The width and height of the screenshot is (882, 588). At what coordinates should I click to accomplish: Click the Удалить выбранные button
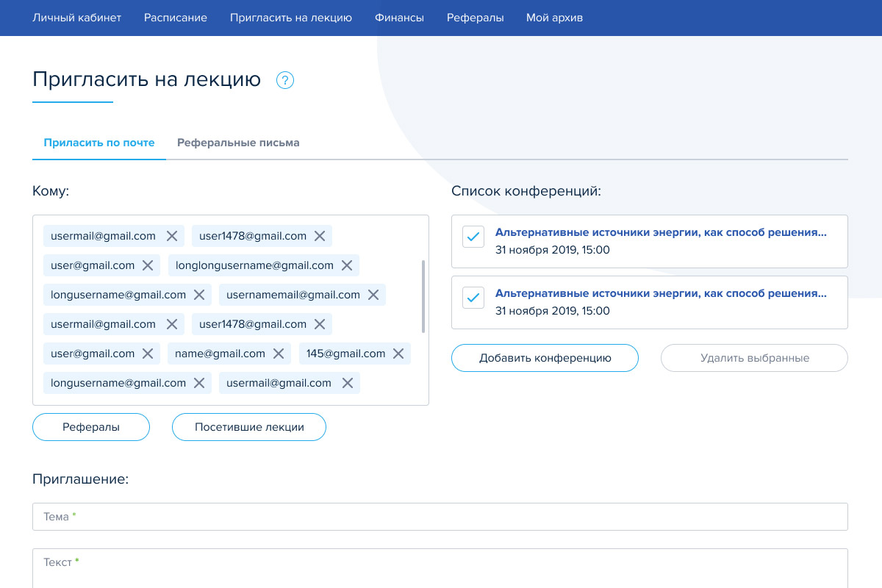coord(754,358)
